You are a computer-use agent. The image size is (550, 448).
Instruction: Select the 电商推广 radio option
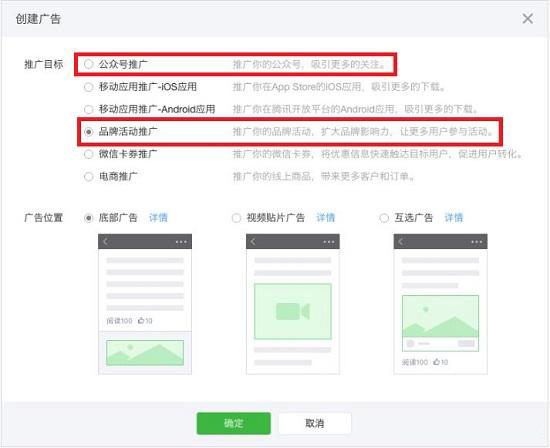pos(88,176)
